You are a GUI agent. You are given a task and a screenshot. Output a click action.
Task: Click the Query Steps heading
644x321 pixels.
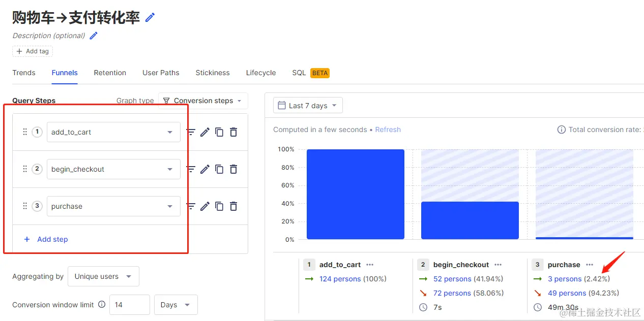34,101
